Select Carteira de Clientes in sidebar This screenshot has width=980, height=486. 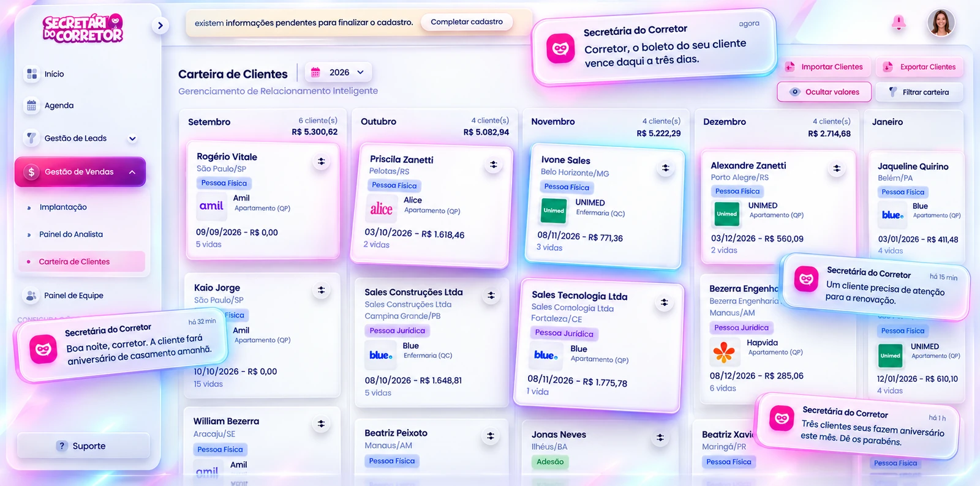82,261
